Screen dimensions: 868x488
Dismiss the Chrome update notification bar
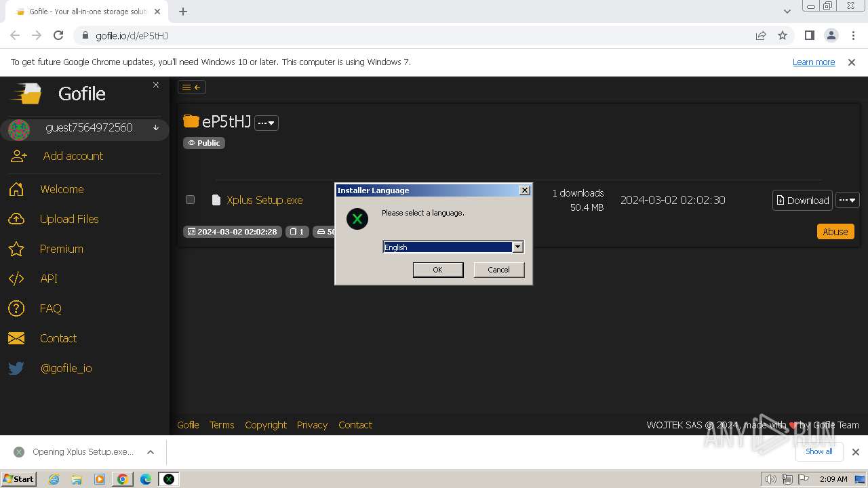(852, 62)
